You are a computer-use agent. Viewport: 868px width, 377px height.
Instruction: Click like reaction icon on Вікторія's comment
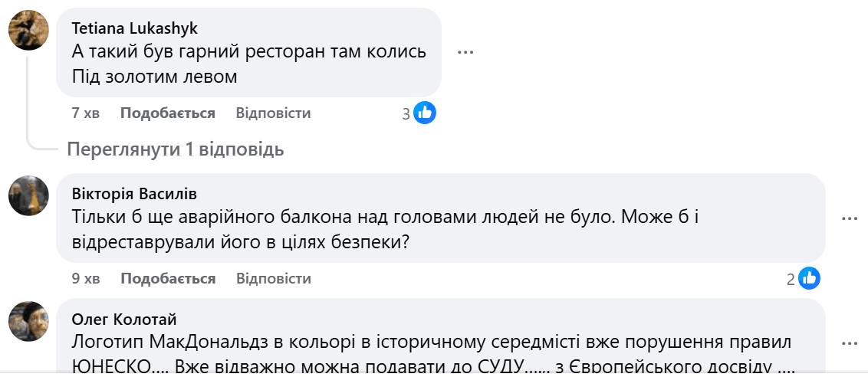click(809, 278)
